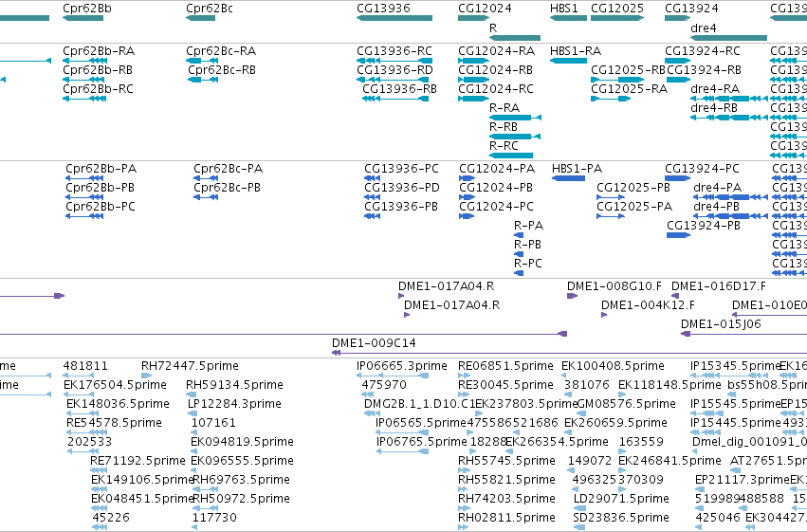This screenshot has width=807, height=532.
Task: Select the CG12025 gene label
Action: coord(617,9)
